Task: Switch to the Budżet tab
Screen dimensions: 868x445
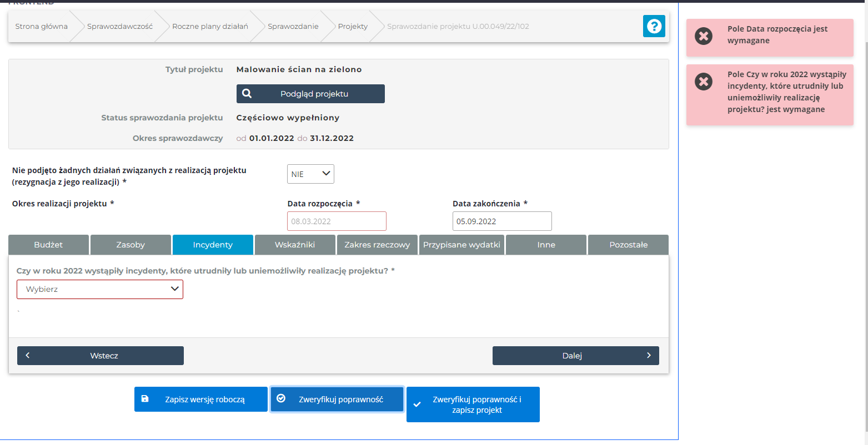Action: tap(48, 245)
